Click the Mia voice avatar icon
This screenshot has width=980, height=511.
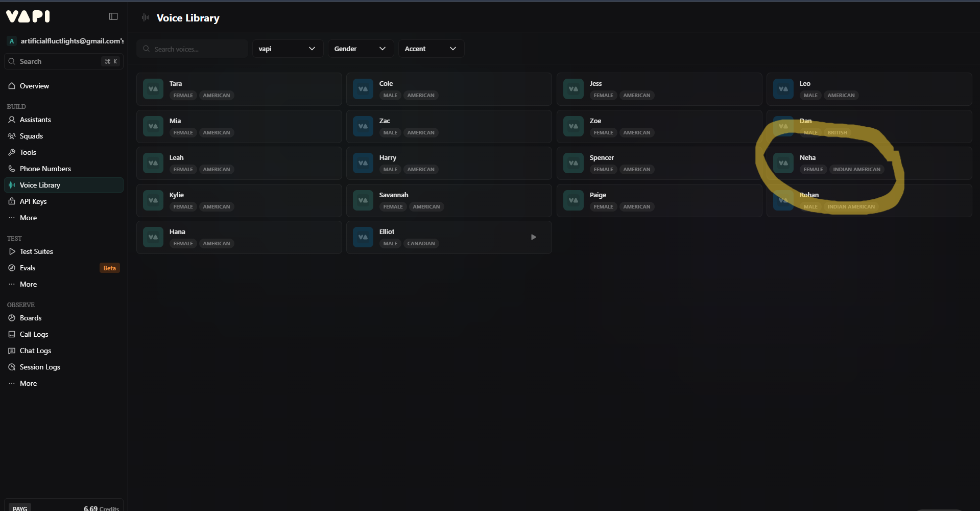[x=153, y=126]
